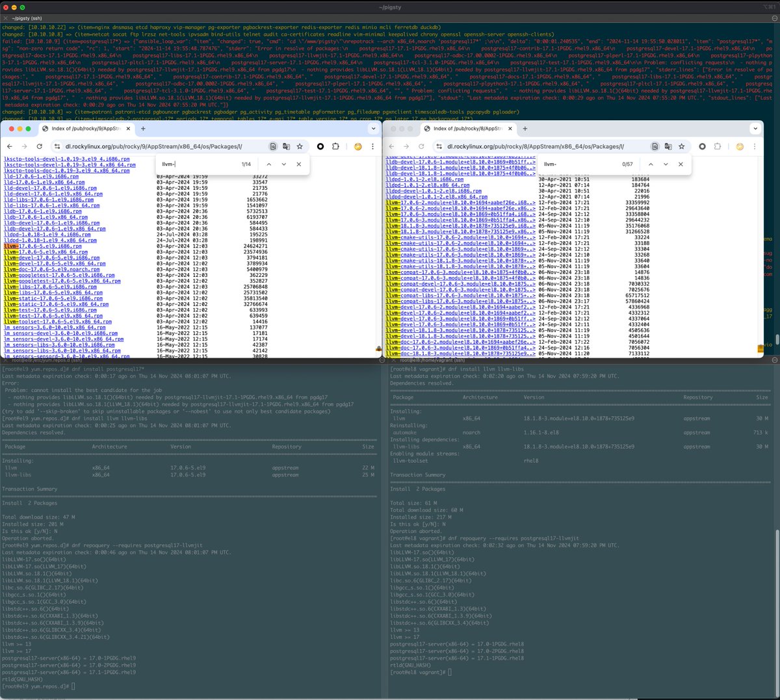Click forward arrow in rocky/9 browser window
Image resolution: width=780 pixels, height=700 pixels.
pyautogui.click(x=24, y=146)
